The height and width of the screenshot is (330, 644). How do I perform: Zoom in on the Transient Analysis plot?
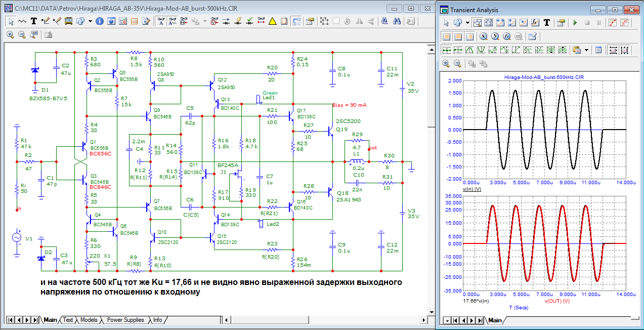[446, 63]
